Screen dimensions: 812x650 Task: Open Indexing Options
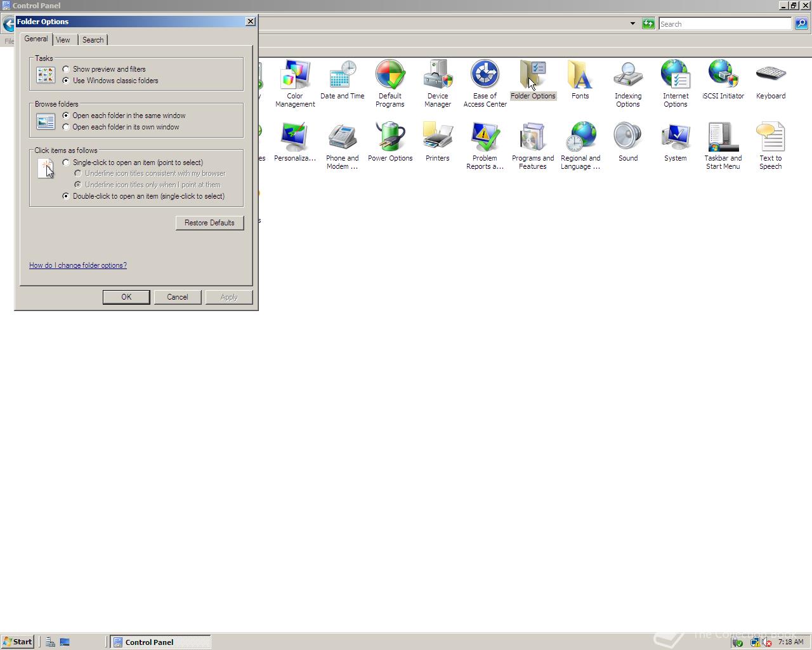point(628,83)
